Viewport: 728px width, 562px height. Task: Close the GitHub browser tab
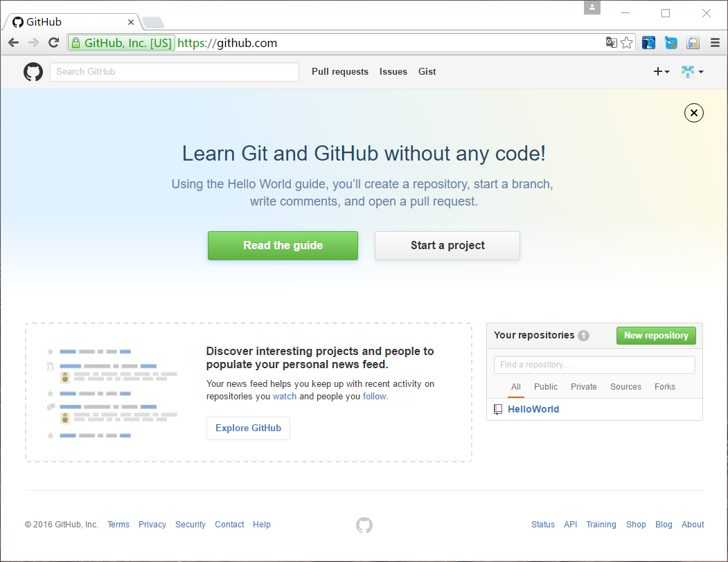point(131,22)
